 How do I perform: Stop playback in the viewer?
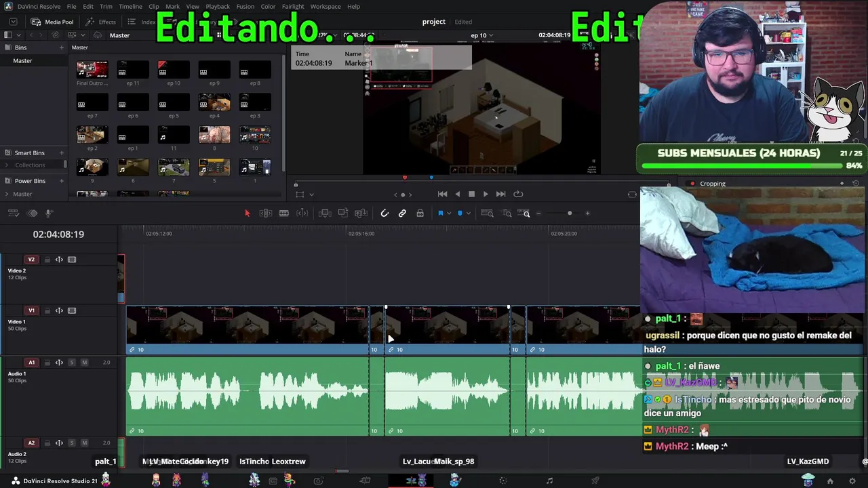tap(472, 194)
